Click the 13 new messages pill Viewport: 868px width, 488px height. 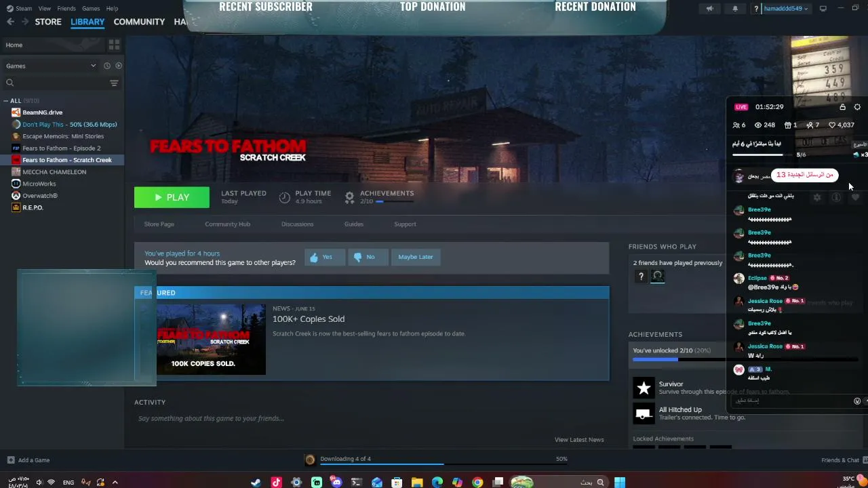point(804,175)
